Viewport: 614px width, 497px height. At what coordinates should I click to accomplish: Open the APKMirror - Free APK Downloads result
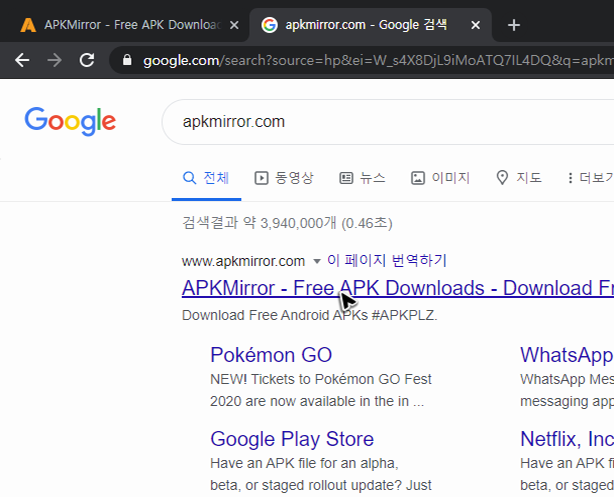click(398, 288)
